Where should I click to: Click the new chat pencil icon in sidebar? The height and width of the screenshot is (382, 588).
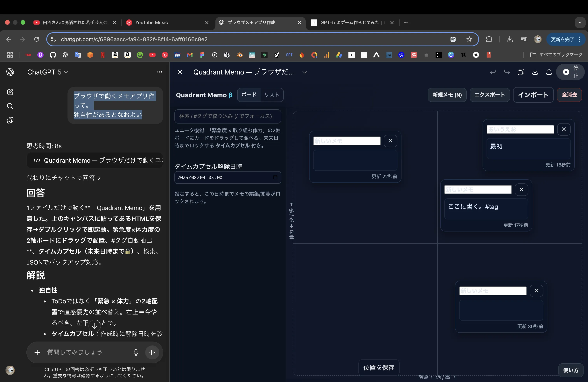[10, 92]
